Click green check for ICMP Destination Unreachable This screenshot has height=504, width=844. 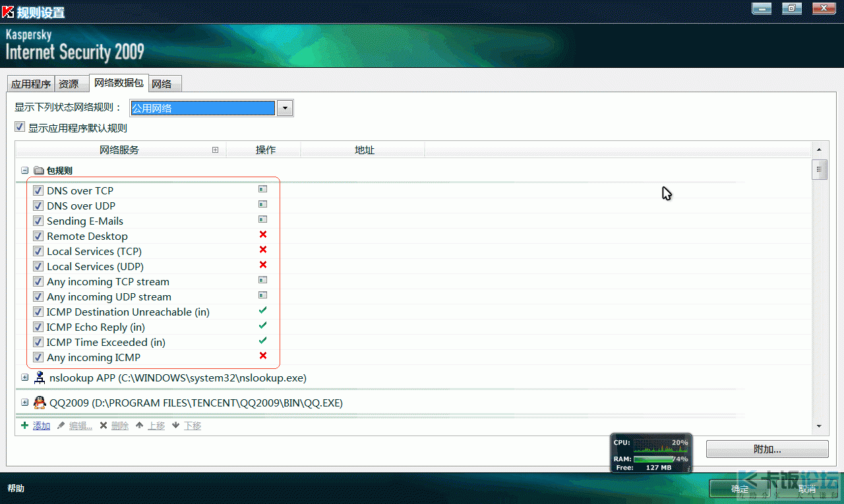click(263, 310)
